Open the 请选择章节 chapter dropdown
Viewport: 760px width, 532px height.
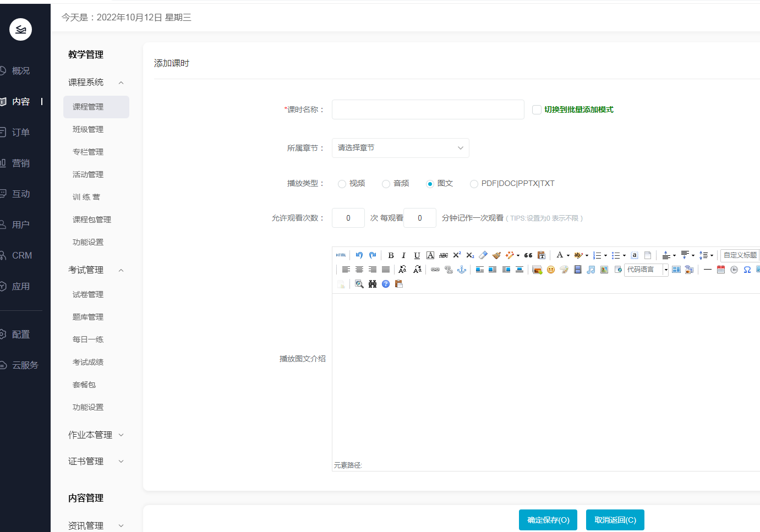400,148
